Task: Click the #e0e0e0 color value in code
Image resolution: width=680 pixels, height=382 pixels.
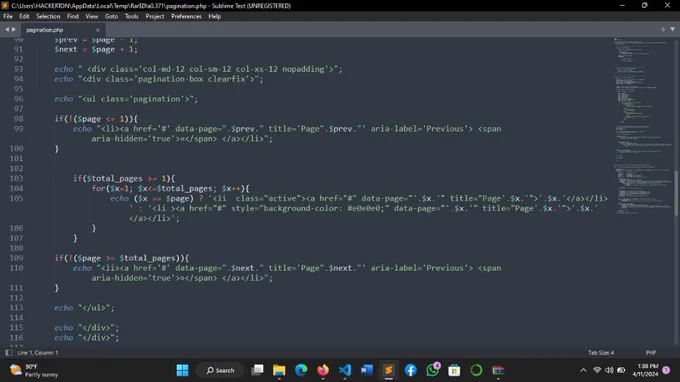Action: click(x=365, y=208)
